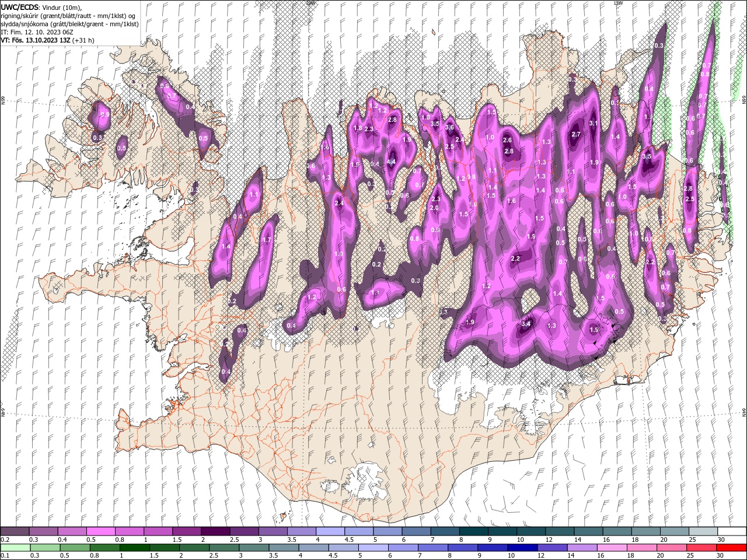747x560 pixels.
Task: Click the snowfall value 2.6 on the map
Action: pyautogui.click(x=507, y=140)
